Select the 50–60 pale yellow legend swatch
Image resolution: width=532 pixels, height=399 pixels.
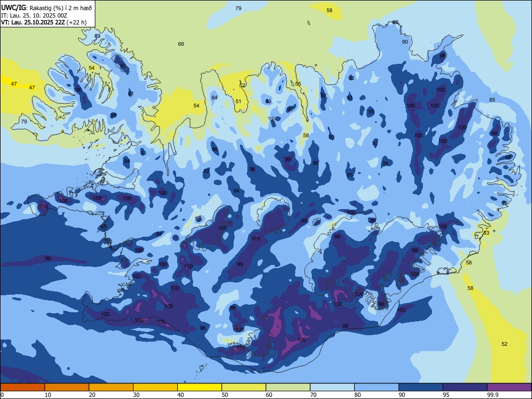coord(244,387)
